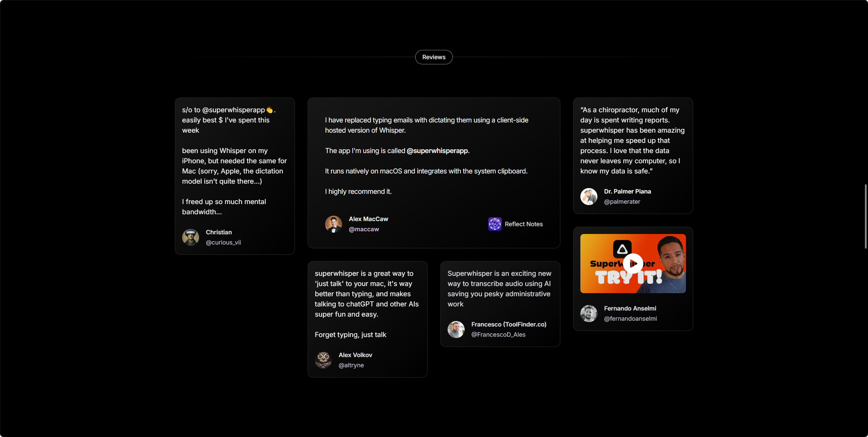868x437 pixels.
Task: Click Alex Volkov's owl avatar
Action: 323,360
